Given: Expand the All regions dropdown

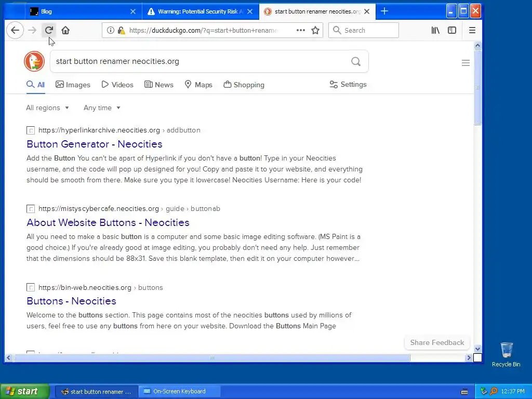Looking at the screenshot, I should point(47,108).
